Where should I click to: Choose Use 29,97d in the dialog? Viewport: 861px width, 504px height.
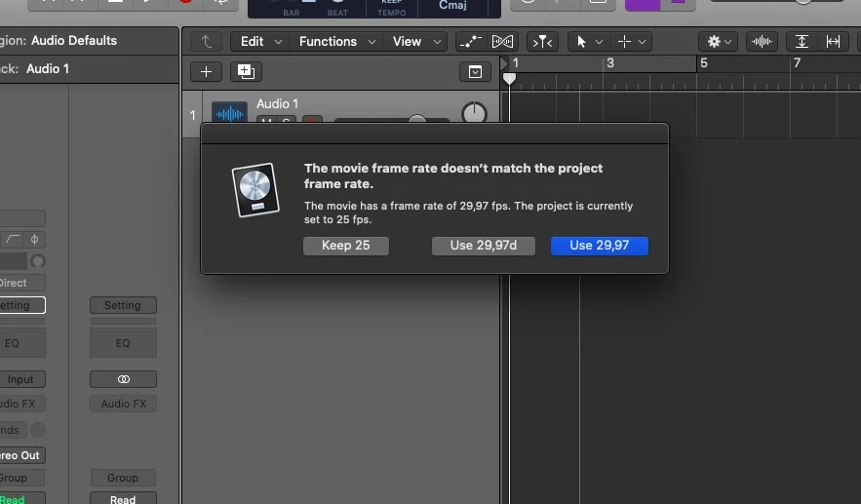tap(484, 246)
